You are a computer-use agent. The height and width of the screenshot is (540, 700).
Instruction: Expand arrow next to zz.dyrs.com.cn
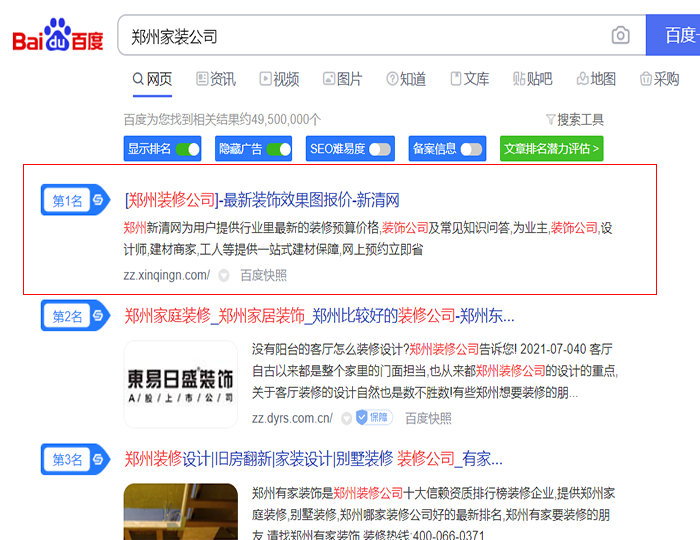coord(346,419)
